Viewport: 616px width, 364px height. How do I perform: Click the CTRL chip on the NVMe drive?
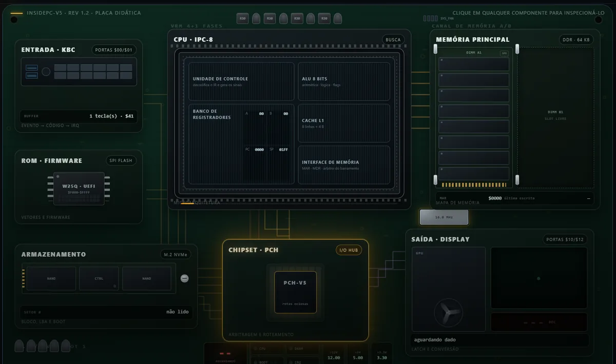pyautogui.click(x=99, y=278)
